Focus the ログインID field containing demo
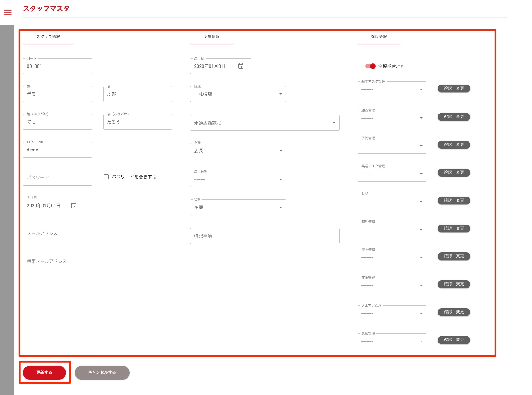The image size is (532, 395). [x=57, y=150]
